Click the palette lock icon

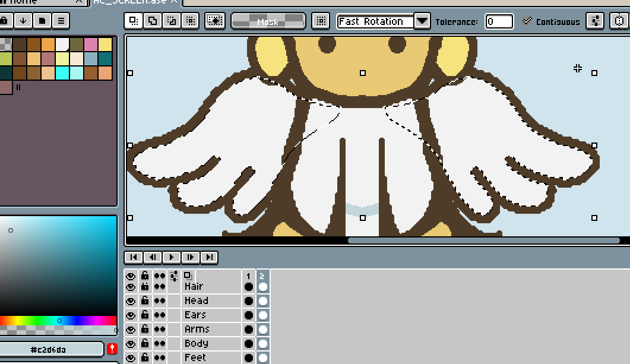(x=4, y=21)
